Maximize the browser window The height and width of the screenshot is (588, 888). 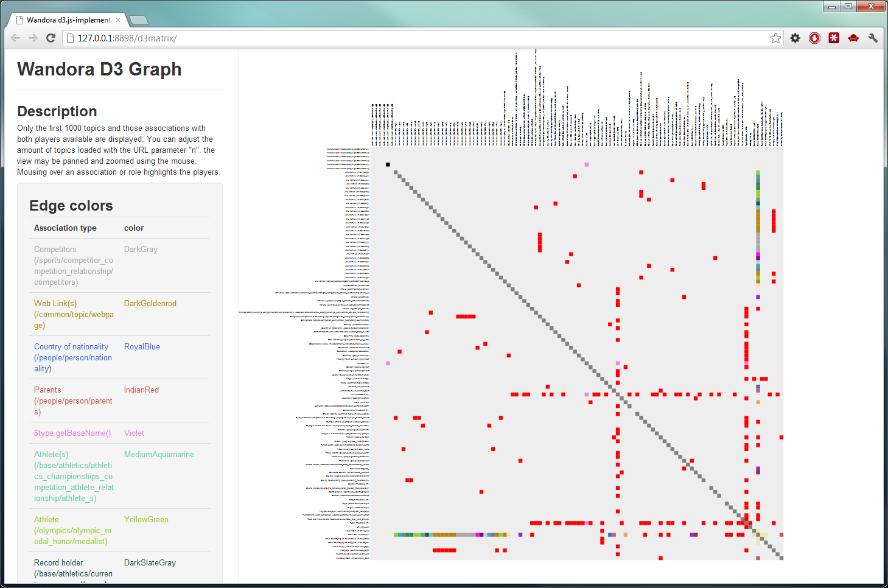(x=848, y=6)
